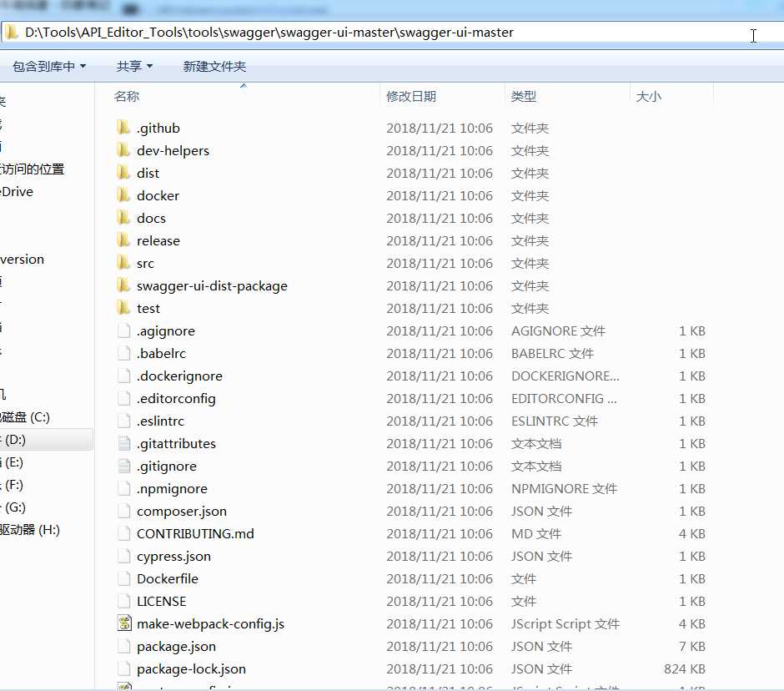Sort by the 修改日期 column header
This screenshot has height=691, width=784.
click(x=411, y=96)
